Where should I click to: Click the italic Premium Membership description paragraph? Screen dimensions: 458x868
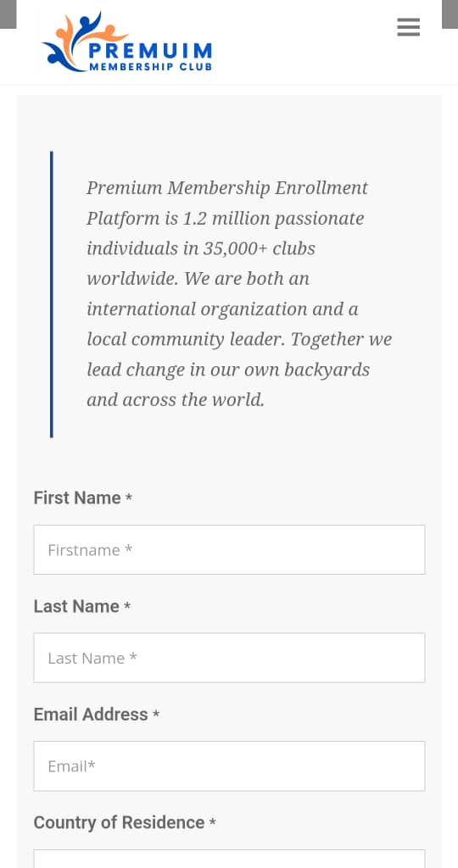239,293
